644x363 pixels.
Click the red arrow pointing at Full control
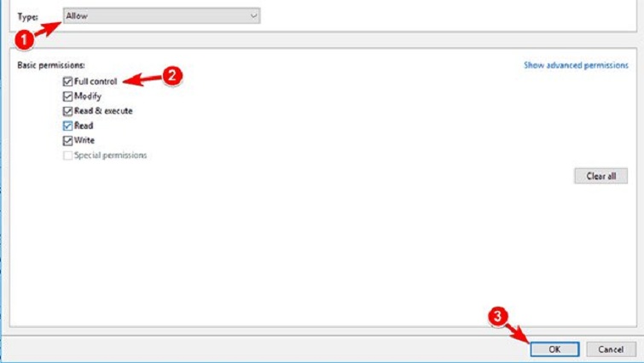point(142,79)
